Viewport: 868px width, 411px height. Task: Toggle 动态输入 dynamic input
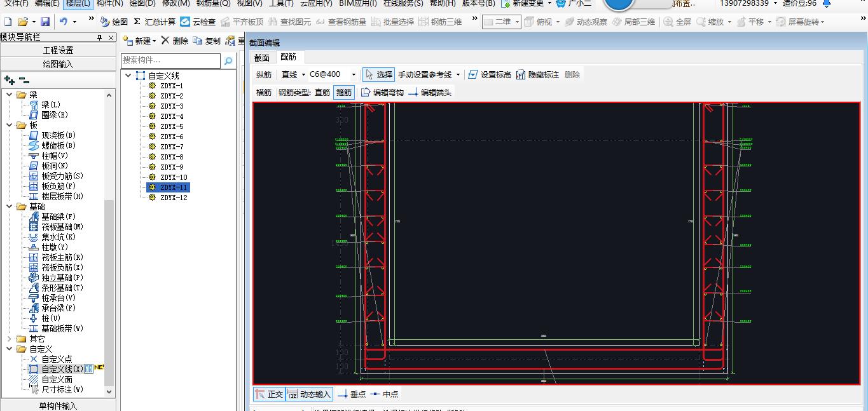point(309,394)
